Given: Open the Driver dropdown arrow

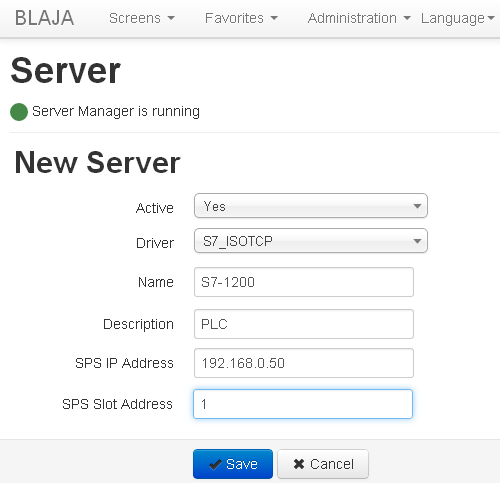Looking at the screenshot, I should pos(417,241).
